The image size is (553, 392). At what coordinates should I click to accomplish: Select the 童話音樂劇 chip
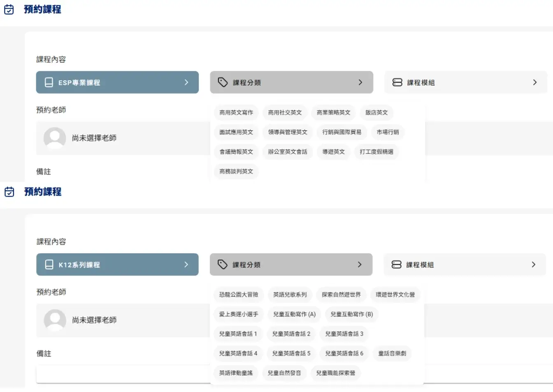pyautogui.click(x=392, y=353)
